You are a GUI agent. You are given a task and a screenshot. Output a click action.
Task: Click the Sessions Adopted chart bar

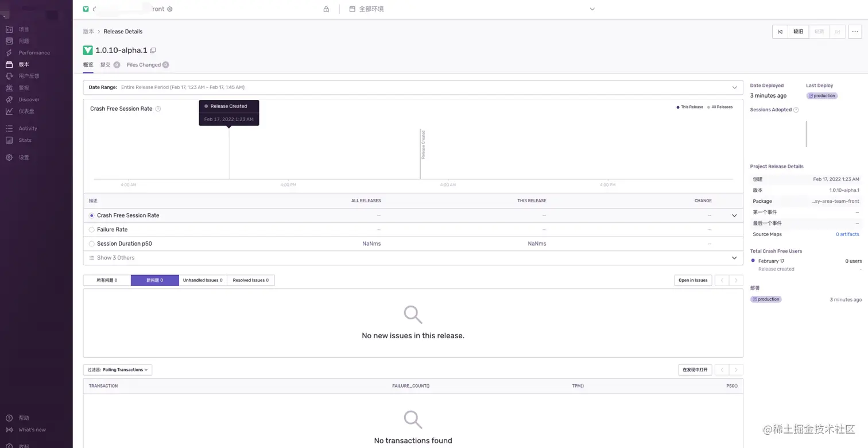pos(806,134)
